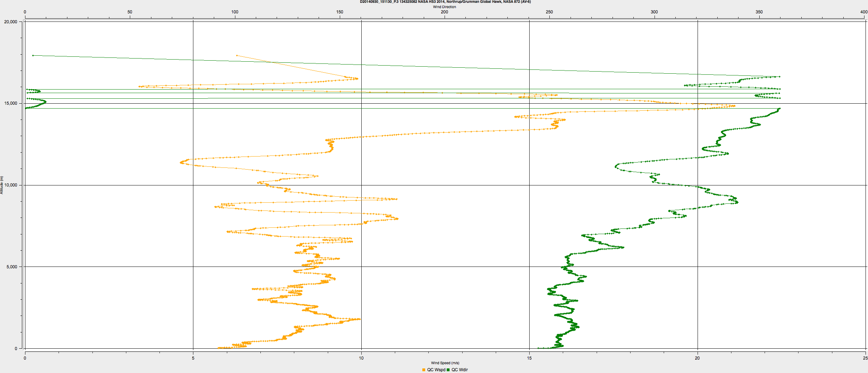Click the 300 wind direction tick label
Image resolution: width=868 pixels, height=373 pixels.
click(x=654, y=12)
